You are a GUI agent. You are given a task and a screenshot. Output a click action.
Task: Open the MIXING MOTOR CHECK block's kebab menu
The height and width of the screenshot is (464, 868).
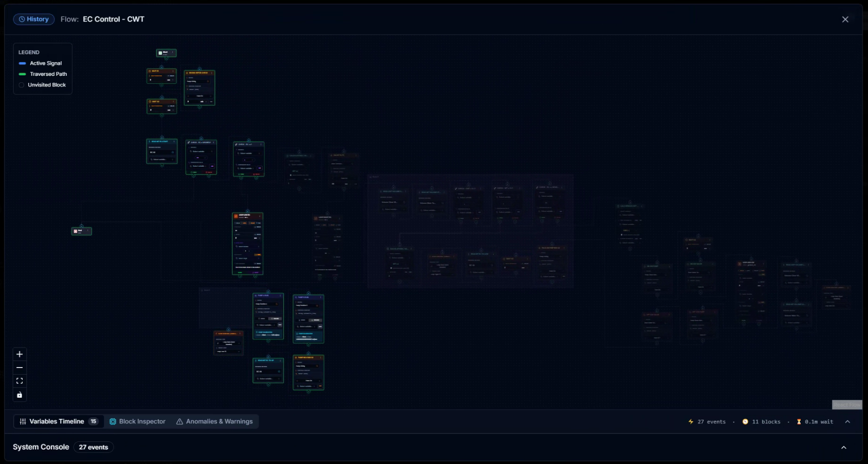211,73
